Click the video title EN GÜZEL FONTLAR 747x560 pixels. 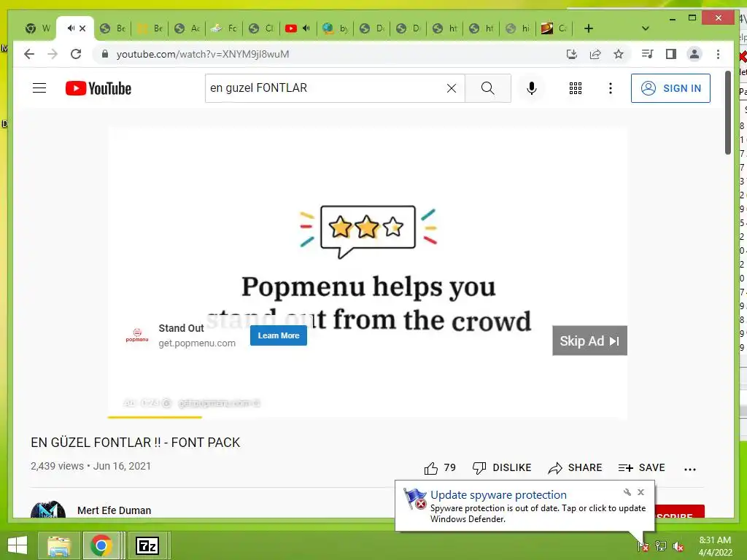coord(135,443)
